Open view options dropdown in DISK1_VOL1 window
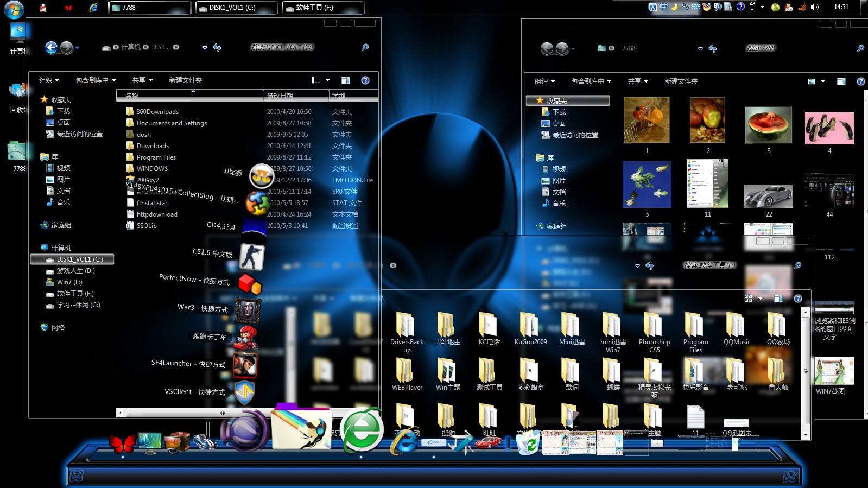This screenshot has height=488, width=868. coord(327,80)
